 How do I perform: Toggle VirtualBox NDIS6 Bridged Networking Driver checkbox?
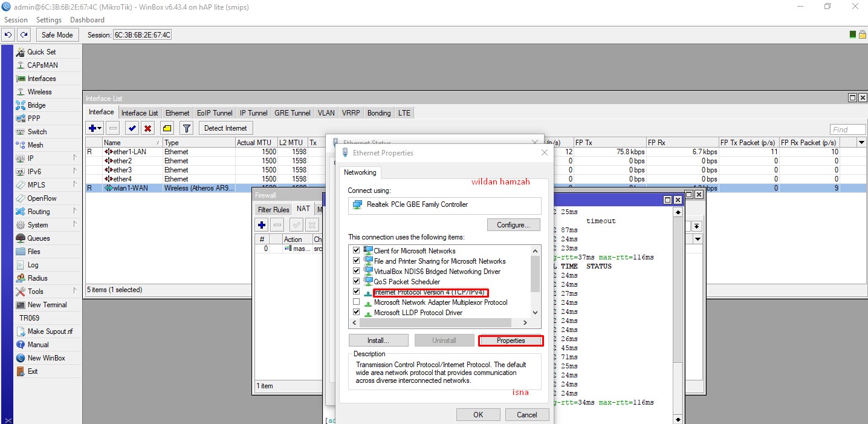click(x=356, y=271)
